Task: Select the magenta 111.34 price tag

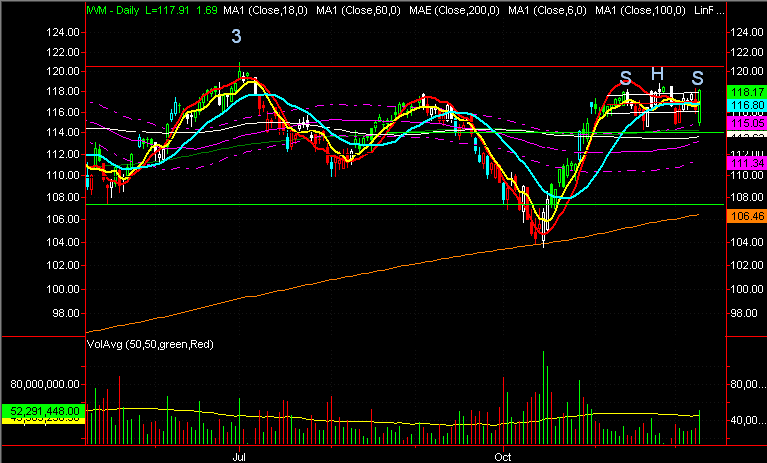Action: [x=746, y=163]
